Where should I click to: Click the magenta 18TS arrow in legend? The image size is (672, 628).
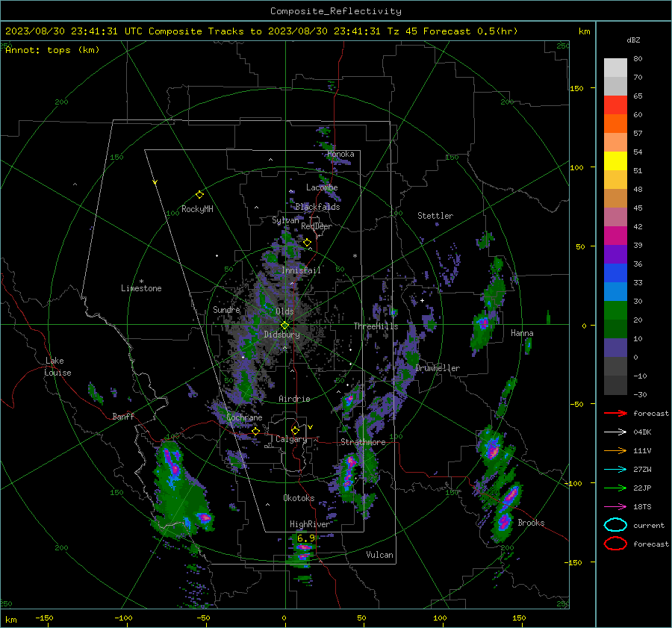click(615, 506)
